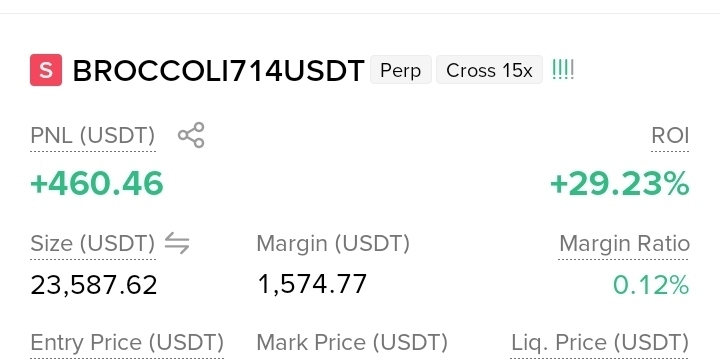Tap the 23,587.62 position size value
Screen dimensions: 720x361
[x=94, y=285]
